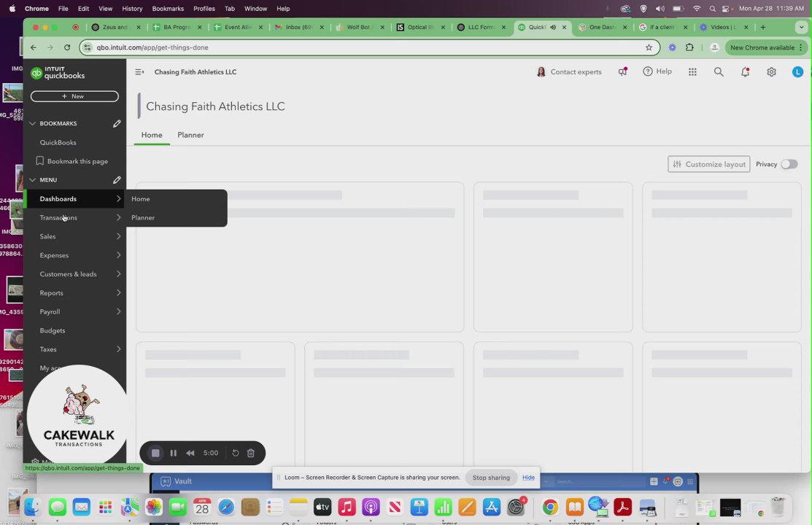This screenshot has width=812, height=525.
Task: Collapse the sidebar navigation hamburger icon
Action: point(139,72)
